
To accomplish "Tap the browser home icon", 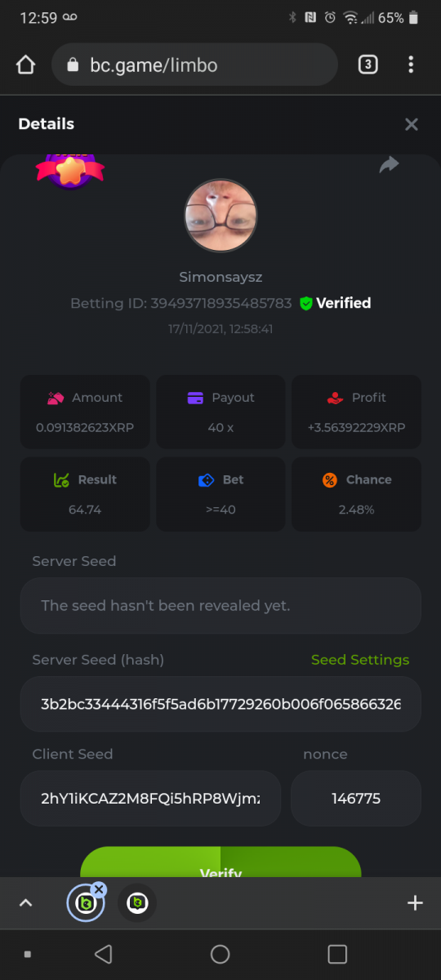I will (25, 65).
